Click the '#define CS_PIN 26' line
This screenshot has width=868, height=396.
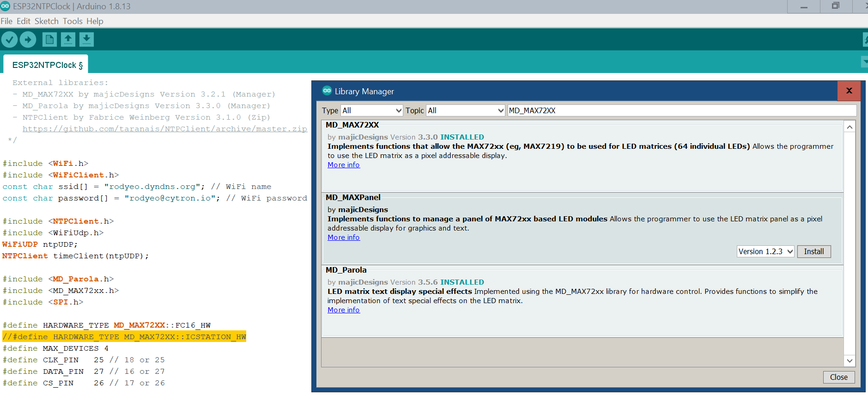point(84,383)
